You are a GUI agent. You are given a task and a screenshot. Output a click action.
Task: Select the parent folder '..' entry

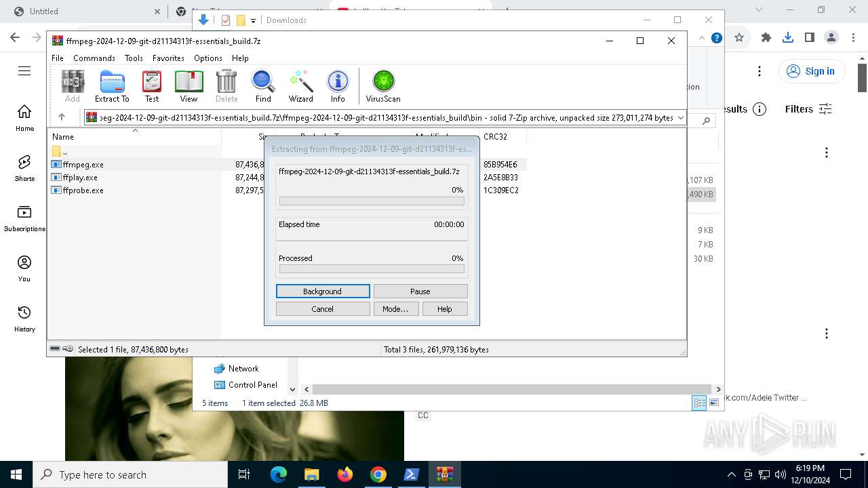pos(60,152)
